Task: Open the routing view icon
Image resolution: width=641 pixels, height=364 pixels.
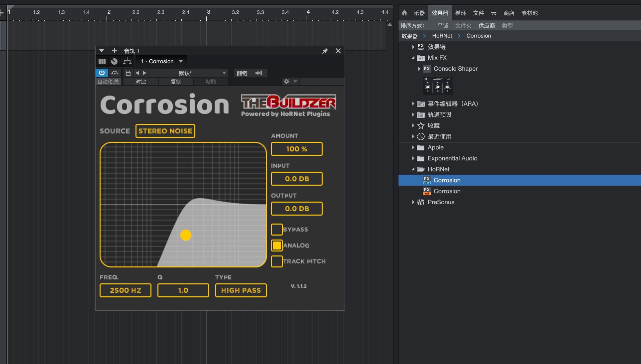Action: pos(127,61)
